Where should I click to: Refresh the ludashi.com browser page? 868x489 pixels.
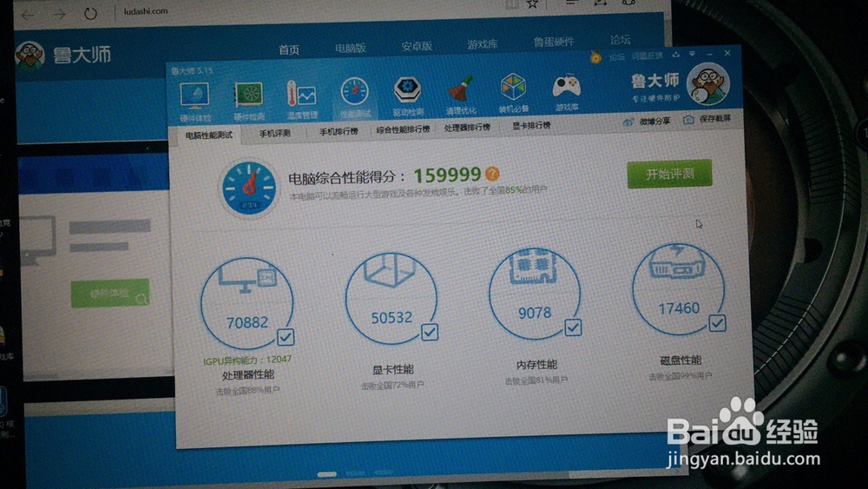pyautogui.click(x=90, y=13)
